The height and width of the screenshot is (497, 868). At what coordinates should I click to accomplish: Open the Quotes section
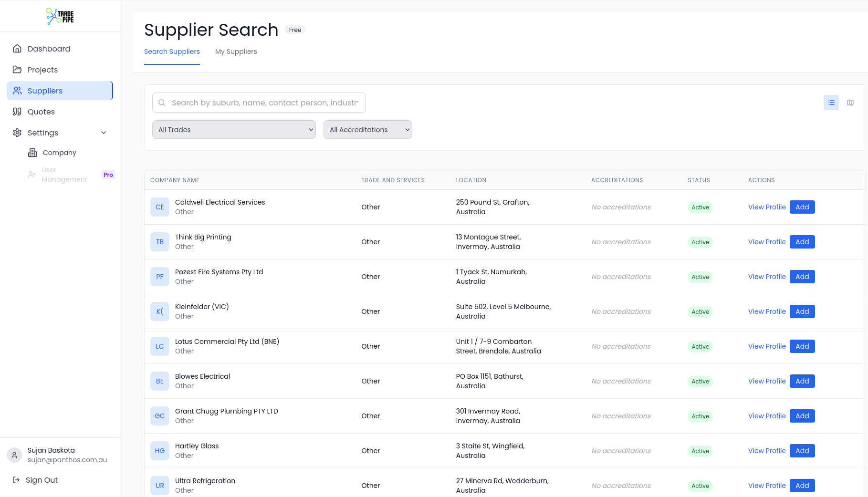41,112
